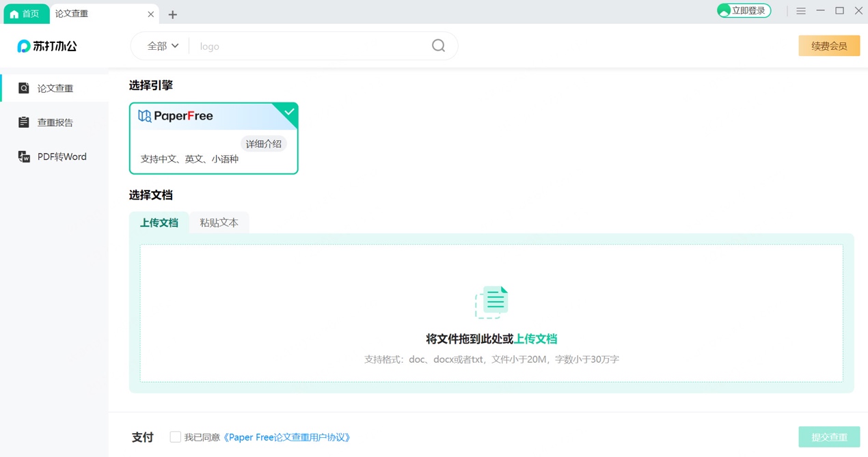Minimize the application window
Viewport: 868px width, 457px height.
pos(821,11)
